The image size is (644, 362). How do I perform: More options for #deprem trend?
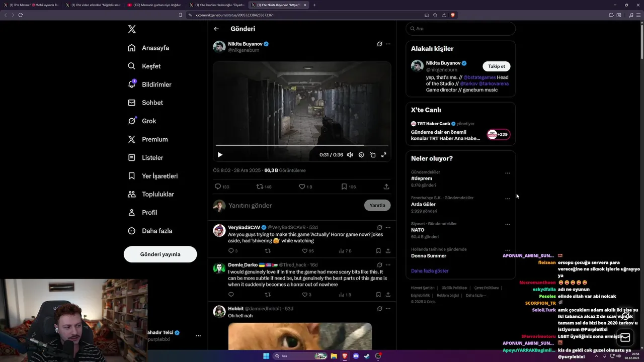point(507,173)
